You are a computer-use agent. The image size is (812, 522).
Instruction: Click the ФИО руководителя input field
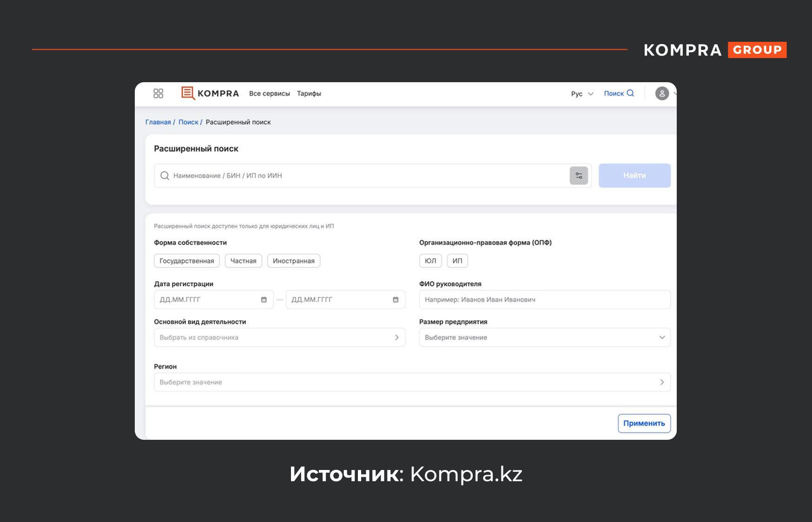(x=544, y=300)
